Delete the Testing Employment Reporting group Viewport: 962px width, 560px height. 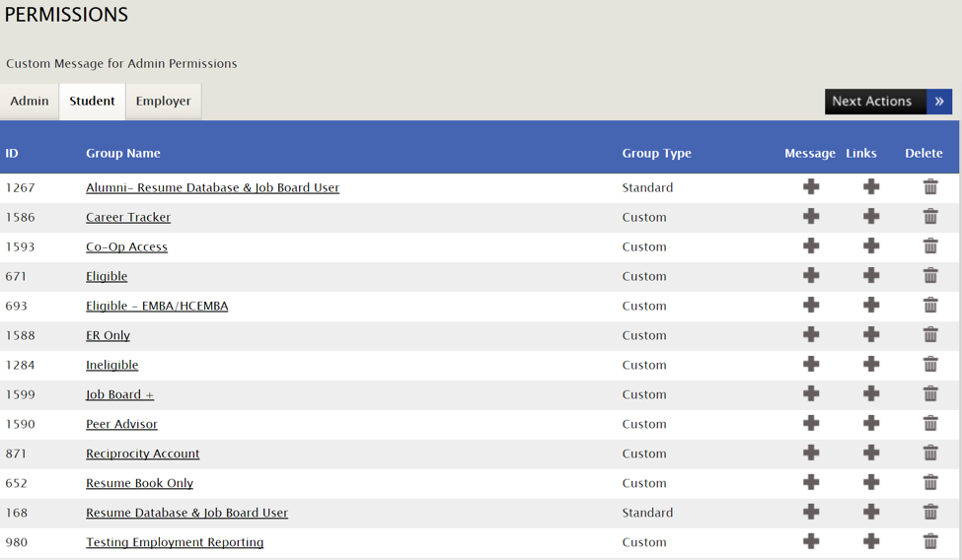click(930, 541)
